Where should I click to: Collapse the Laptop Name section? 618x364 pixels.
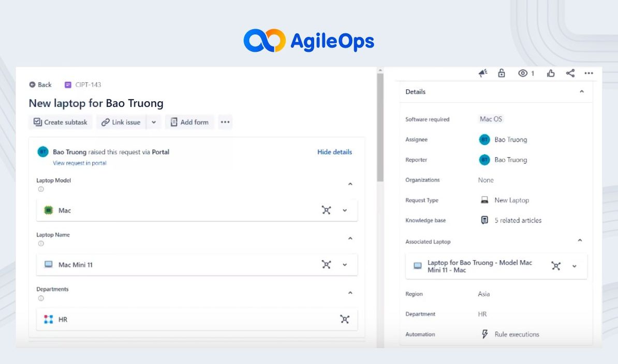click(350, 238)
